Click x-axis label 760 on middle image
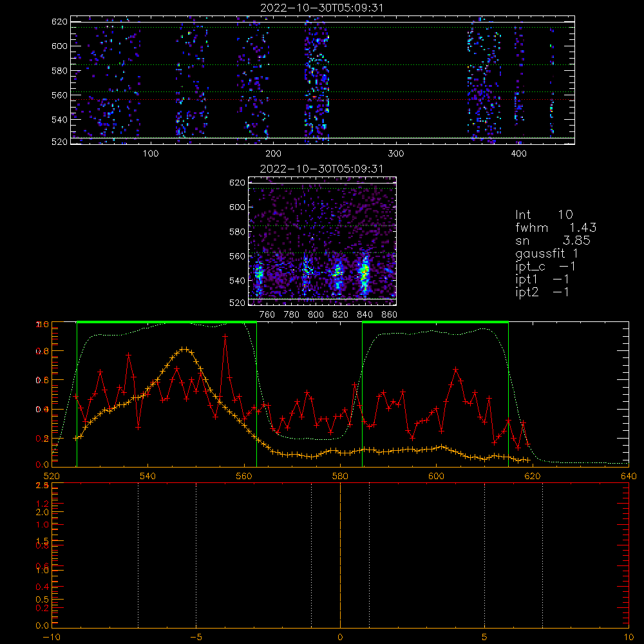644x644 pixels. point(267,315)
